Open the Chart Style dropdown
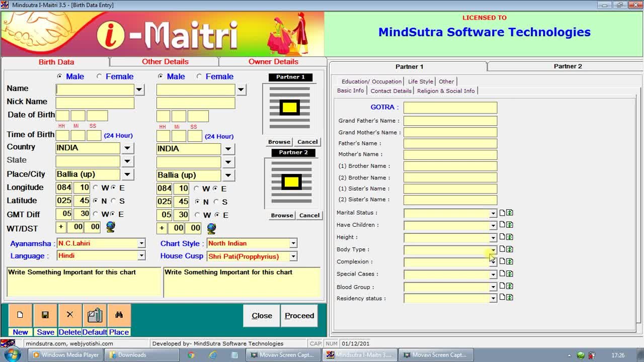The width and height of the screenshot is (644, 362). pos(293,243)
